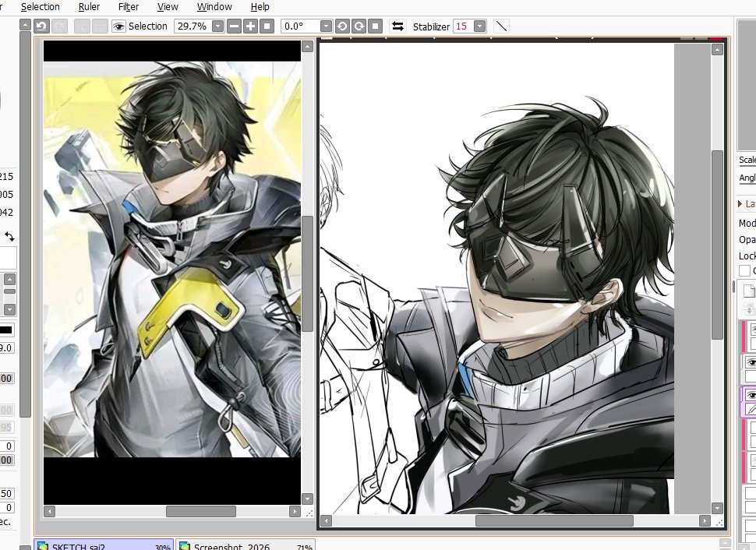
Task: Rotate the canvas clockwise
Action: 358,26
